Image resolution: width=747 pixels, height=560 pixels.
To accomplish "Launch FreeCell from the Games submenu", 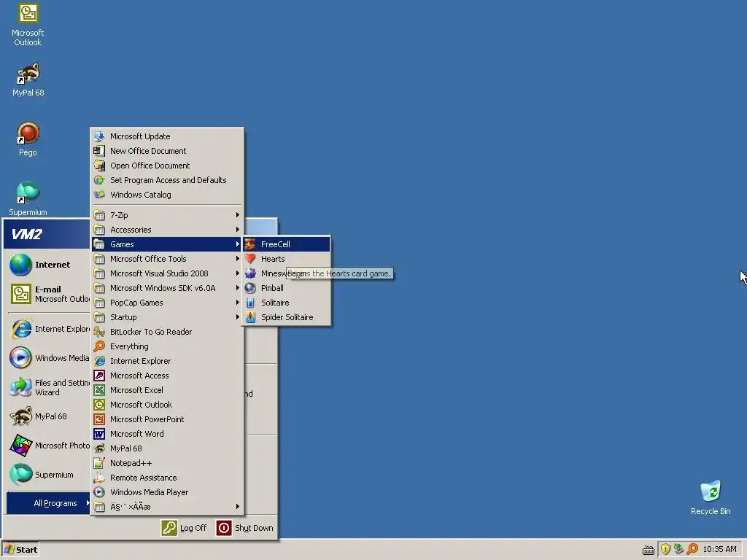I will (x=286, y=244).
